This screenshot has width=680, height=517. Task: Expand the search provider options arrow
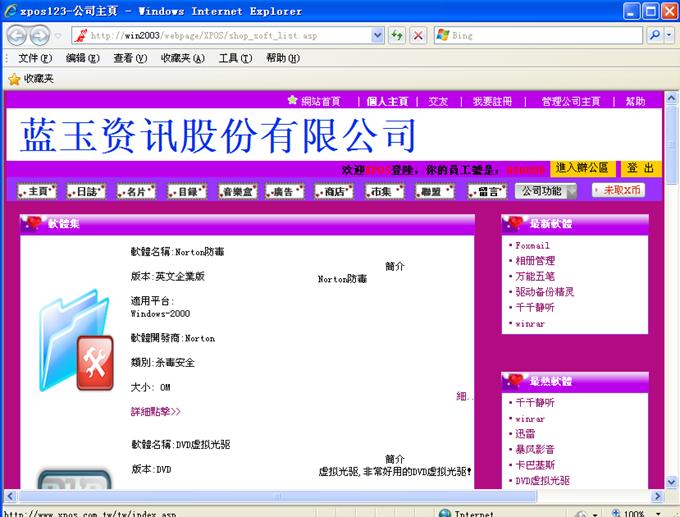(x=669, y=35)
